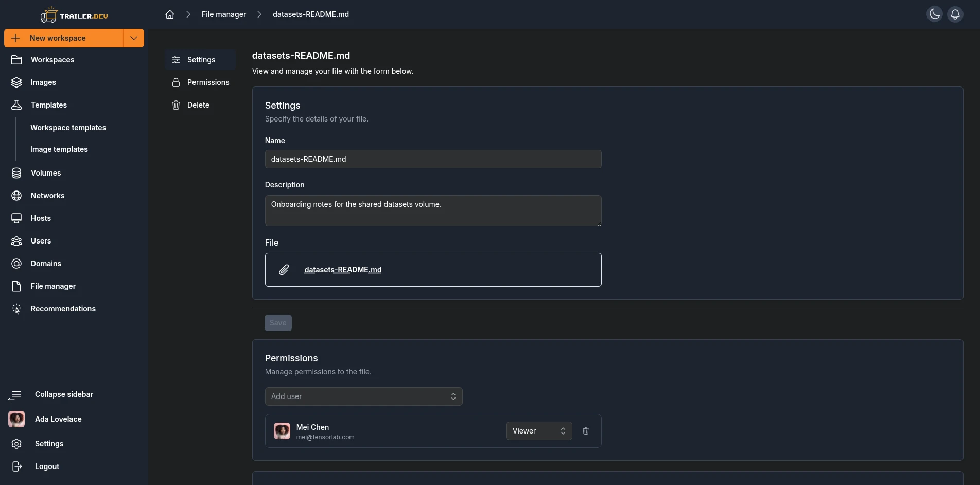Open Image templates

[x=59, y=149]
